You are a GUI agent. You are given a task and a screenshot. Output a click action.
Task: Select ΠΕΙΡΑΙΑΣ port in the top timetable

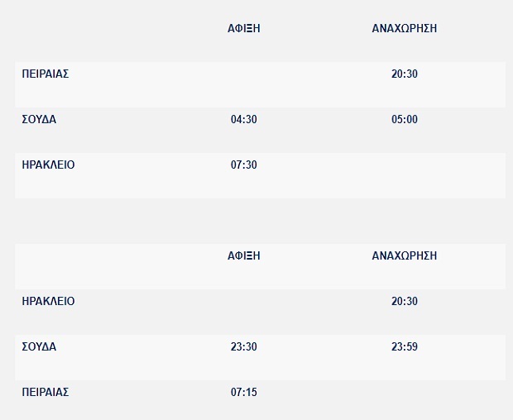46,74
